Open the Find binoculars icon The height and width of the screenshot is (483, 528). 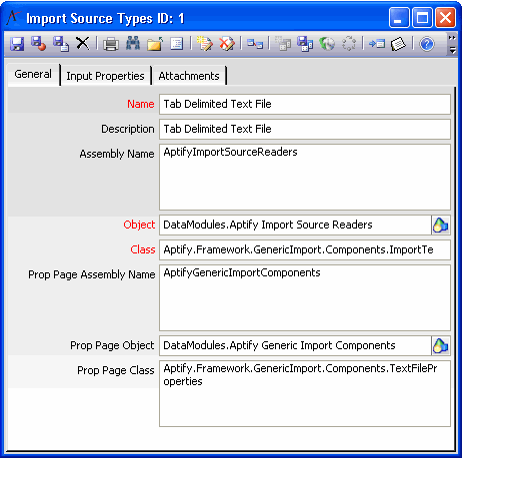[133, 44]
